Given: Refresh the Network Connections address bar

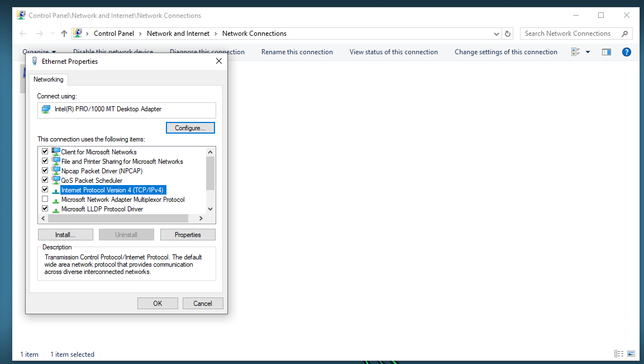Looking at the screenshot, I should click(508, 34).
